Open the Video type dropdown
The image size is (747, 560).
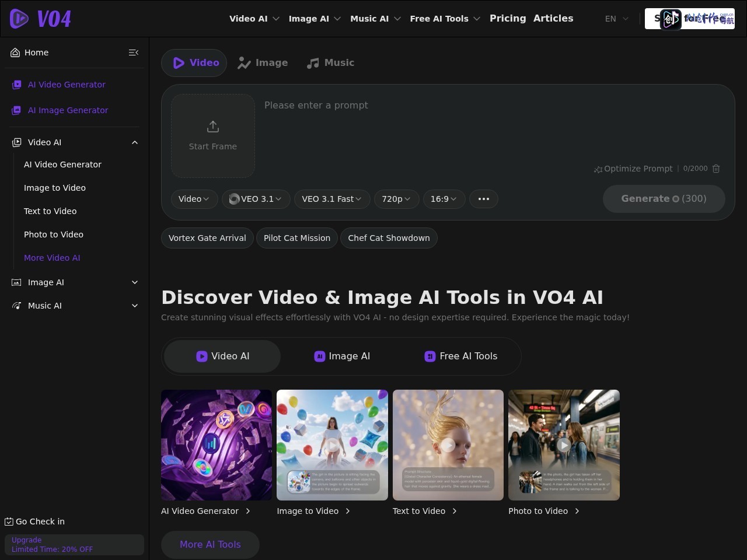[x=194, y=199]
